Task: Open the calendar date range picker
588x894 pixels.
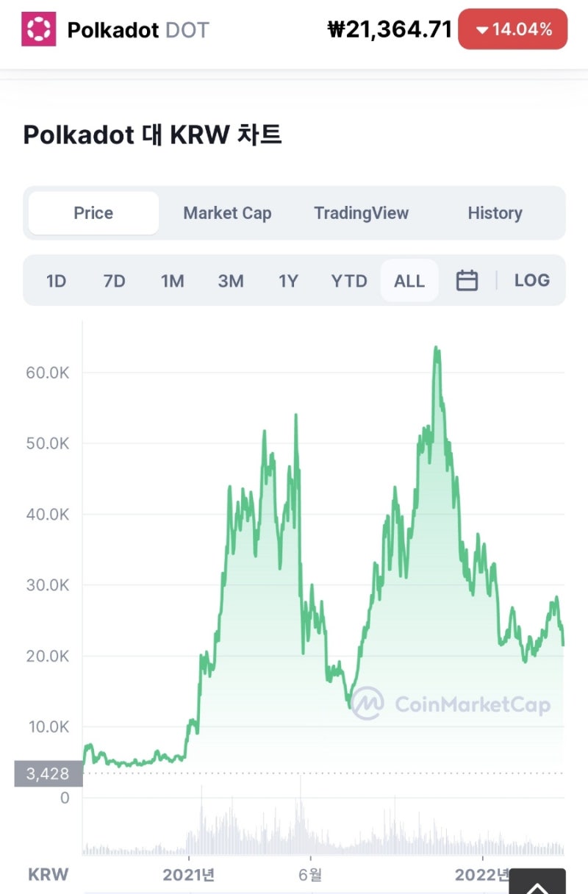Action: (467, 280)
